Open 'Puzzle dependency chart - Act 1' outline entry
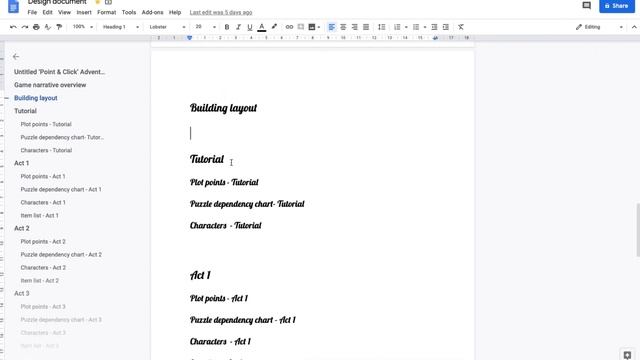The height and width of the screenshot is (360, 640). coord(61,189)
